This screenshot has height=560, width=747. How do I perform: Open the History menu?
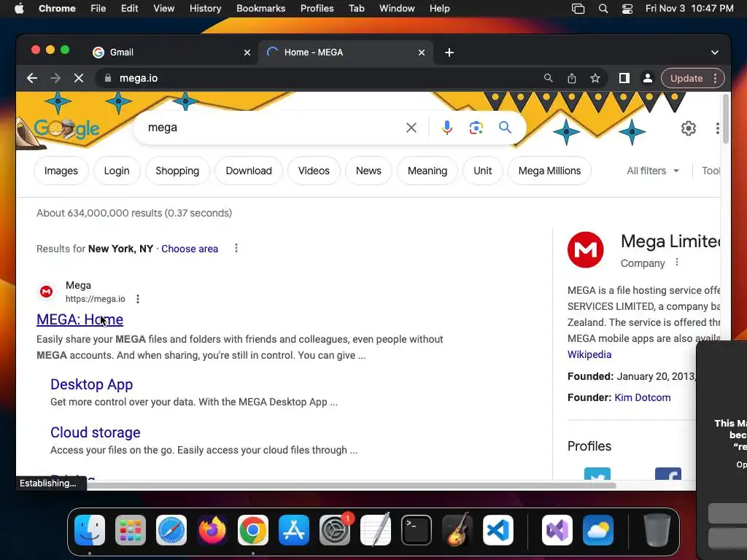pyautogui.click(x=205, y=9)
